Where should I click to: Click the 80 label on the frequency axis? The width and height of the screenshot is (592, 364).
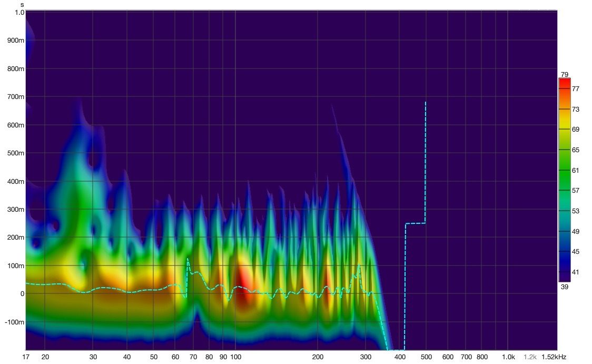coord(209,357)
